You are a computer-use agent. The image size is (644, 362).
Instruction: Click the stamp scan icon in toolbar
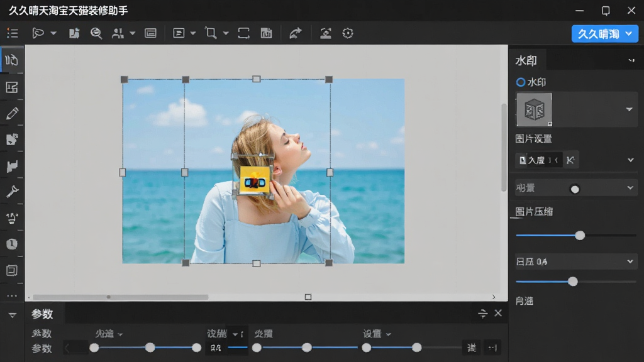point(326,33)
